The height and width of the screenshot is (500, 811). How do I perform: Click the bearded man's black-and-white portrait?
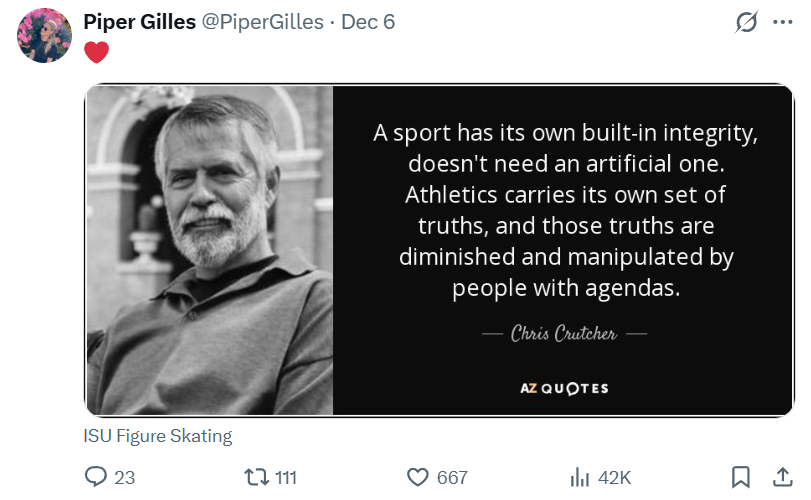tap(209, 250)
